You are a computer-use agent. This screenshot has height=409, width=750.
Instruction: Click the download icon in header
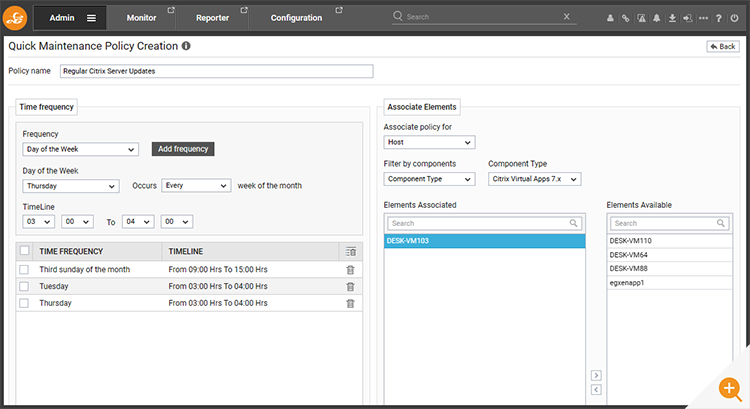672,18
